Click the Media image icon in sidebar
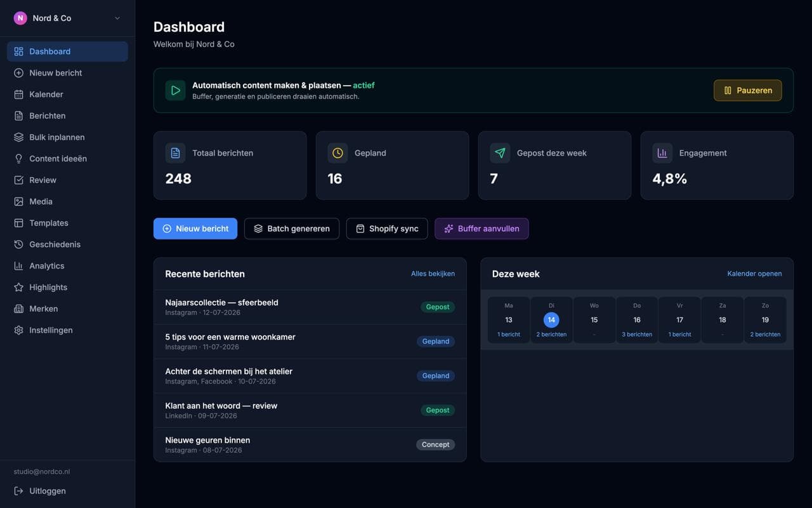This screenshot has width=812, height=508. [x=18, y=202]
